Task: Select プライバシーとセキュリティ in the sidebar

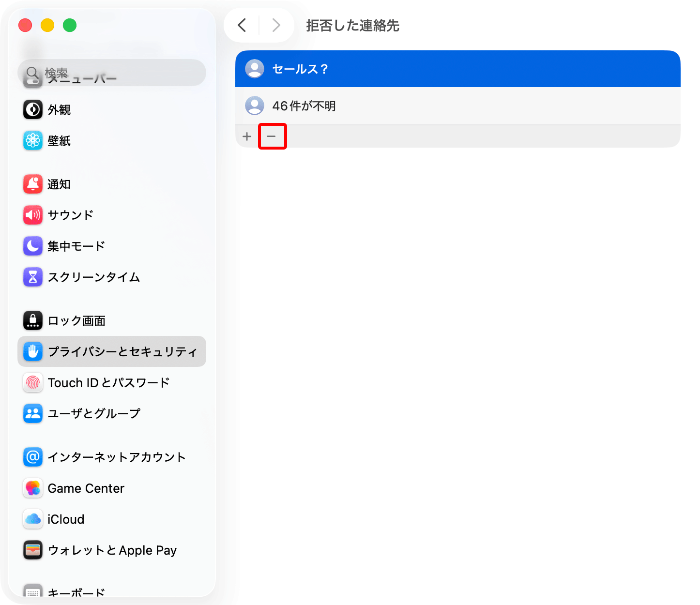Action: 111,351
